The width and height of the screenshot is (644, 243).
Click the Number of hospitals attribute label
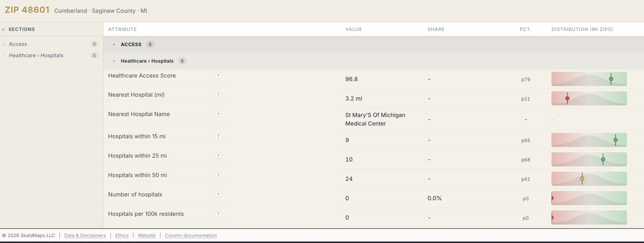pos(135,195)
